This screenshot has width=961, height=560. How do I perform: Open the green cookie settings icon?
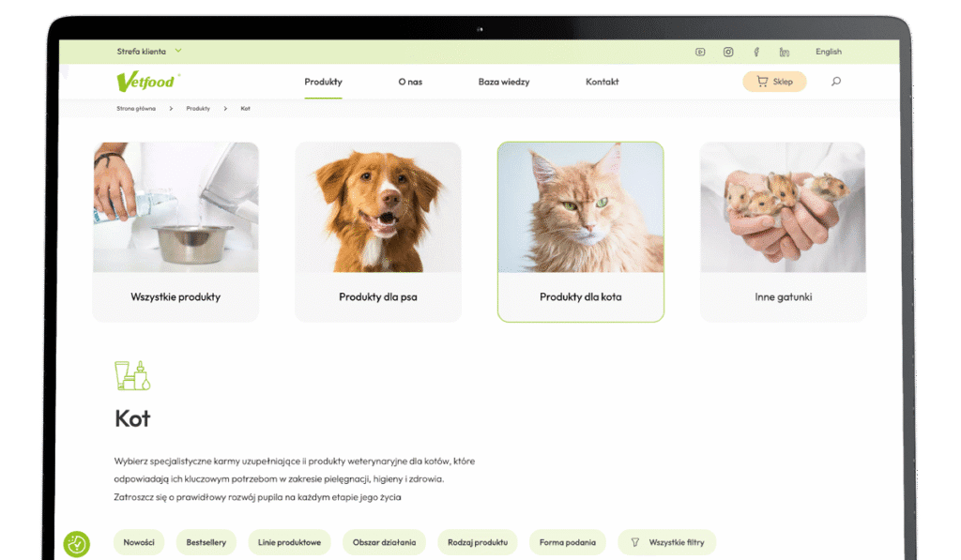click(77, 543)
